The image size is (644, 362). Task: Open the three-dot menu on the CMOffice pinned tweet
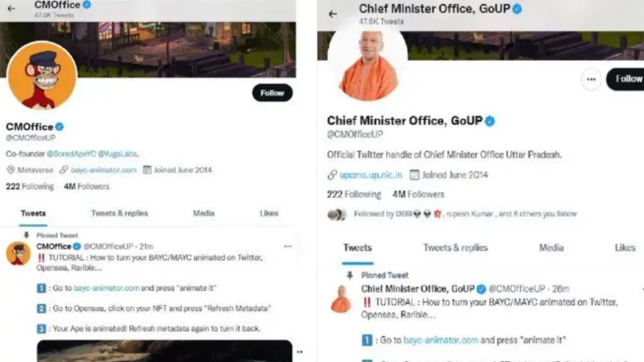pyautogui.click(x=288, y=246)
